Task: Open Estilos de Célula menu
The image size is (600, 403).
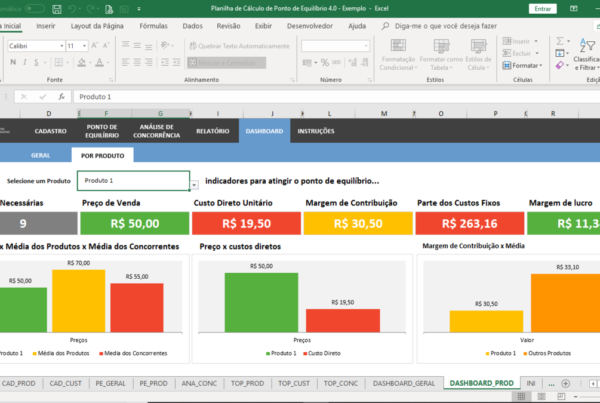Action: pyautogui.click(x=478, y=54)
